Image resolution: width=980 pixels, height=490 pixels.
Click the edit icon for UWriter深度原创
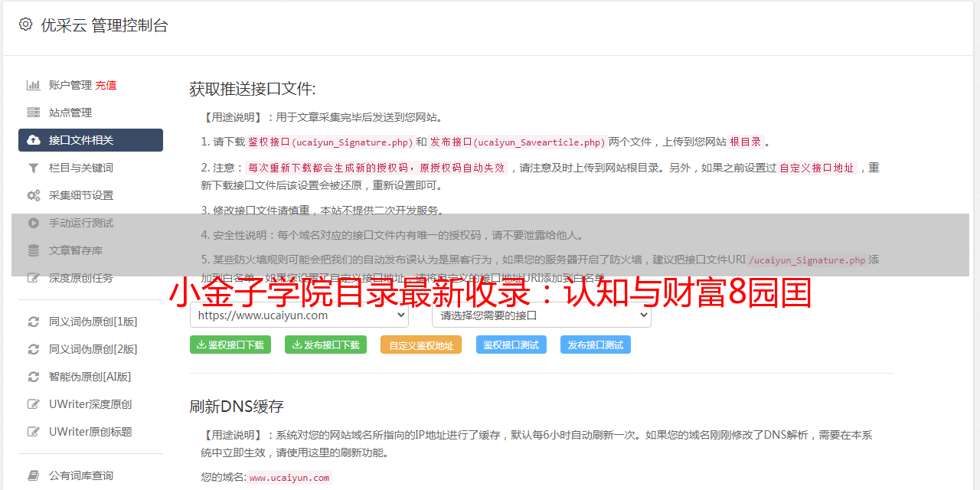click(x=34, y=404)
